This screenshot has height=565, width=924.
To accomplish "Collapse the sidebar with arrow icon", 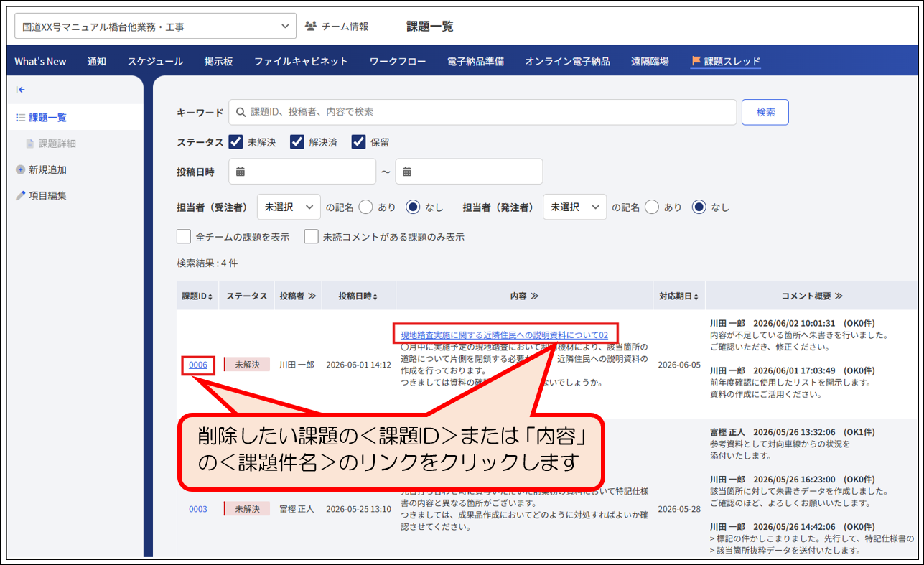I will point(21,90).
